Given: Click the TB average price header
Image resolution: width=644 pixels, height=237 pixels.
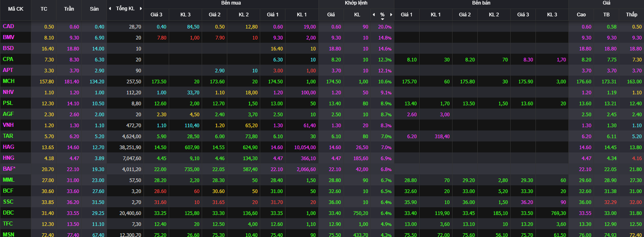Looking at the screenshot, I should pyautogui.click(x=606, y=15).
